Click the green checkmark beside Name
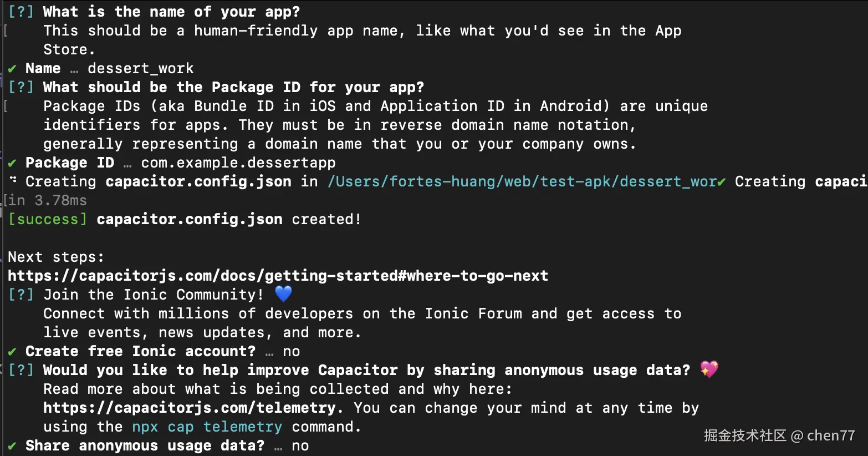 [12, 69]
